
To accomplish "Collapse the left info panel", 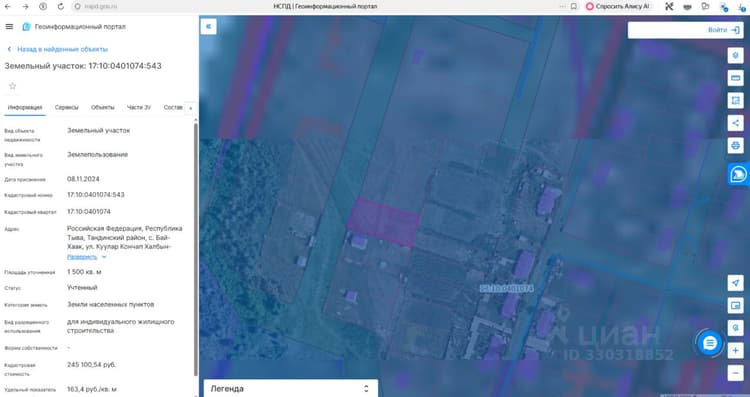I will (x=209, y=27).
